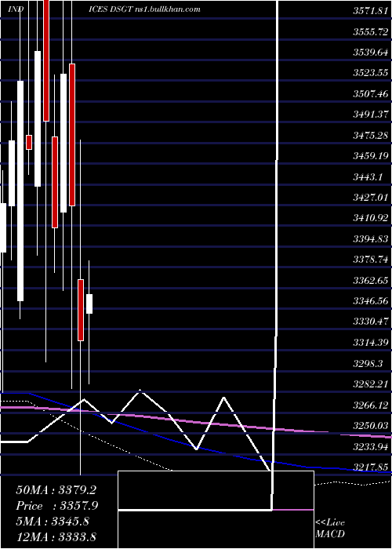Screen dimensions: 392x549
Task: Click the 3539.64 price axis label
Action: pyautogui.click(x=371, y=53)
